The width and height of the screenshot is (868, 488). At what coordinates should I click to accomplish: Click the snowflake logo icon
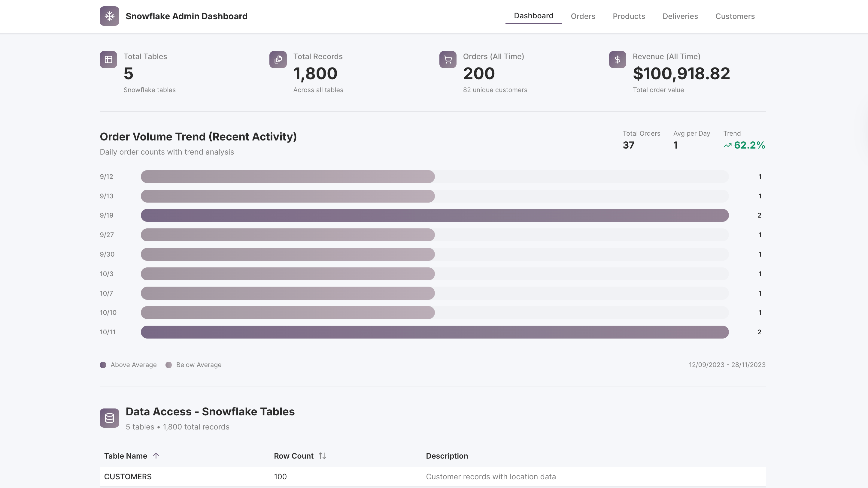pos(109,16)
